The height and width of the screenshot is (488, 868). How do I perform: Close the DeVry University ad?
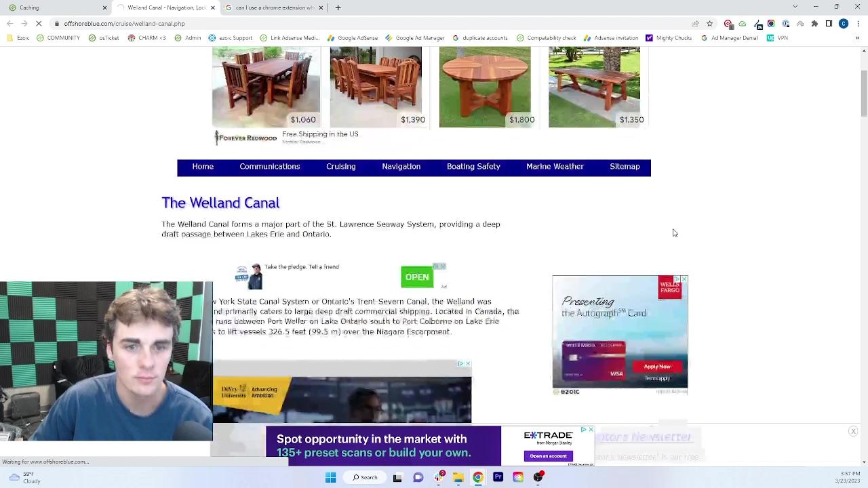(x=467, y=364)
